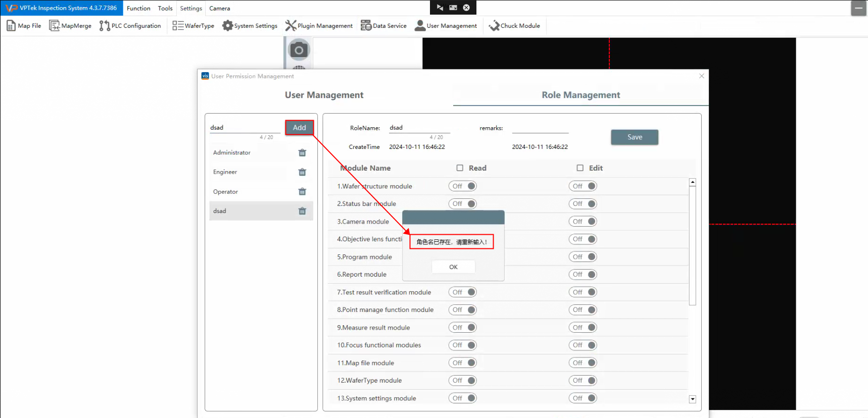Toggle Read for Test result verification module
The width and height of the screenshot is (868, 418).
(x=463, y=292)
